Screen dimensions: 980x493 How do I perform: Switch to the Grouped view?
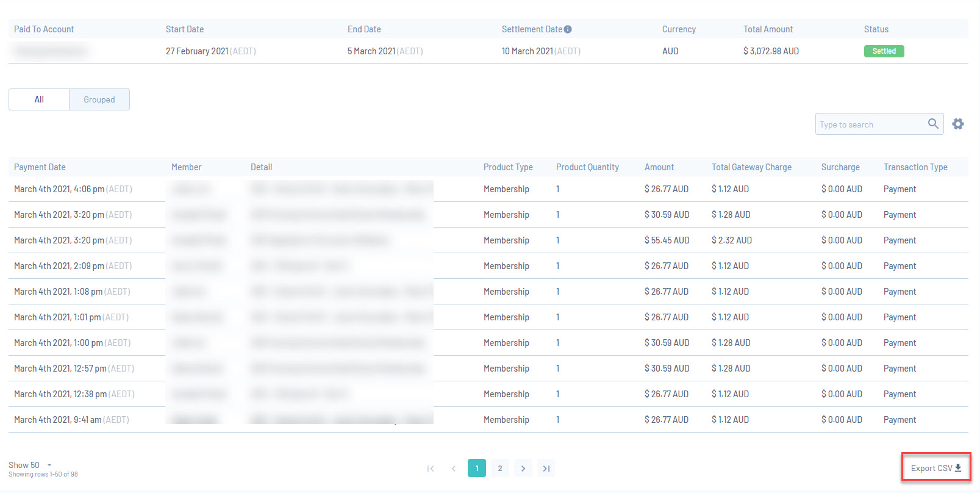[99, 99]
